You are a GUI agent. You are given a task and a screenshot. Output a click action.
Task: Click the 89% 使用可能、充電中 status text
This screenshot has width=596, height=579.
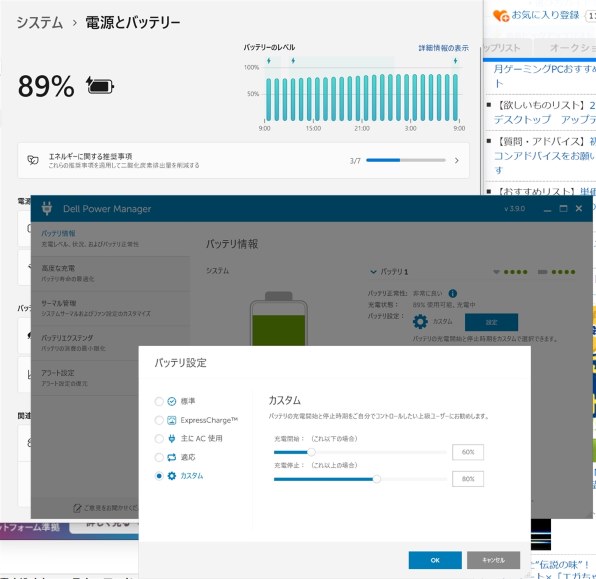pos(444,305)
